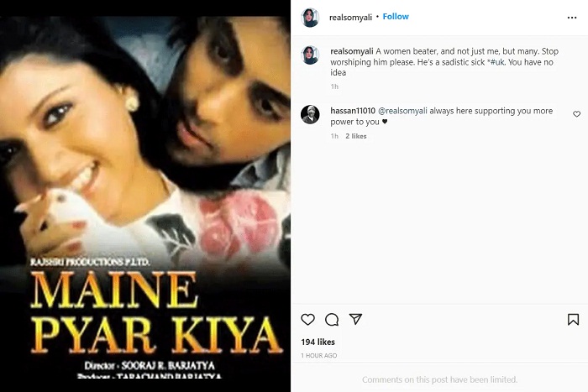This screenshot has height=392, width=588.
Task: Open realsomyali username in post header
Action: 350,18
